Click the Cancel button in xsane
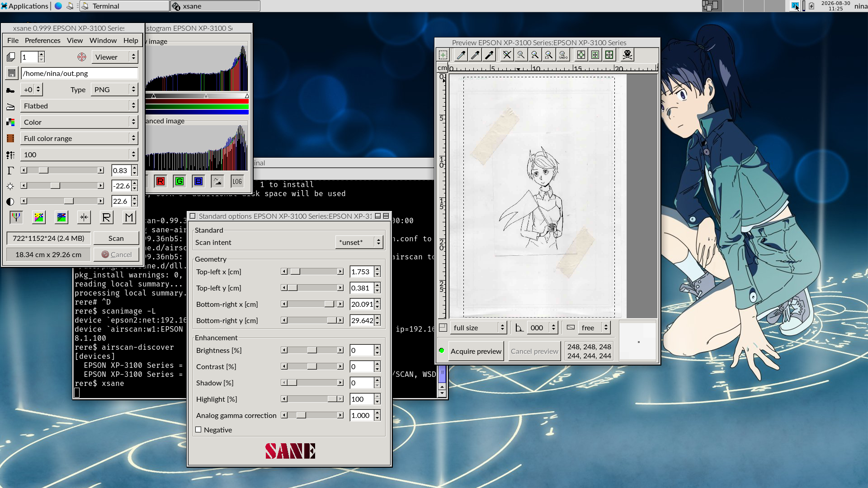868x488 pixels. [x=116, y=254]
